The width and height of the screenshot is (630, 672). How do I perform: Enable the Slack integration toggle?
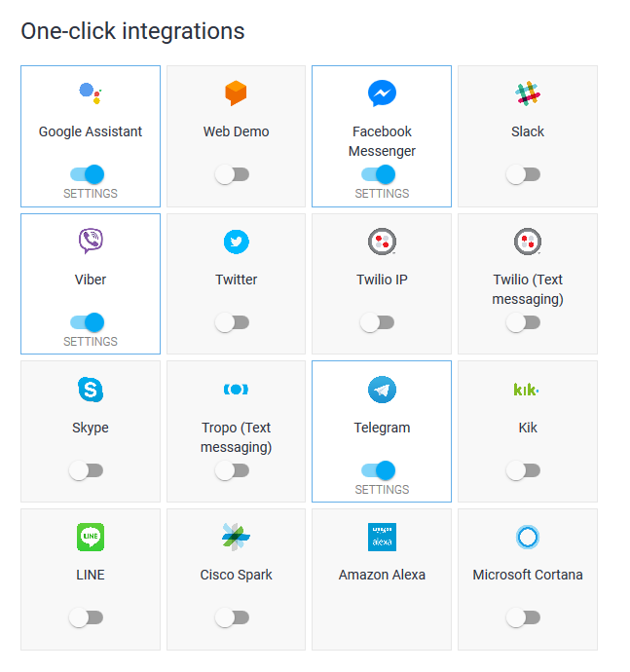pyautogui.click(x=523, y=174)
